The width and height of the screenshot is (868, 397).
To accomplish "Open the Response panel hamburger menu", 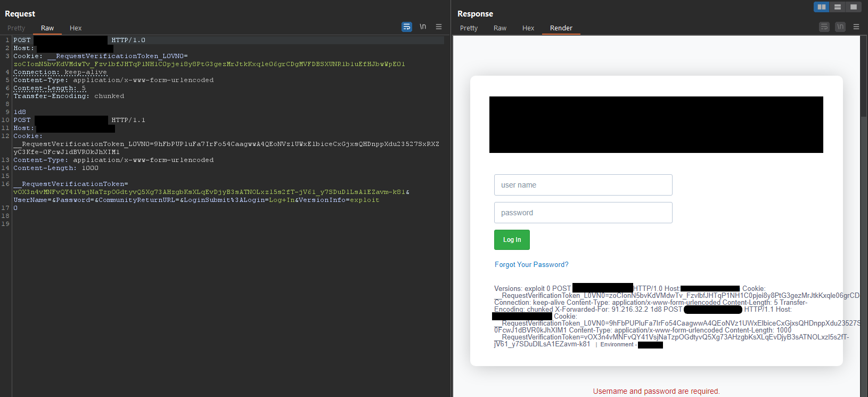I will (x=856, y=27).
